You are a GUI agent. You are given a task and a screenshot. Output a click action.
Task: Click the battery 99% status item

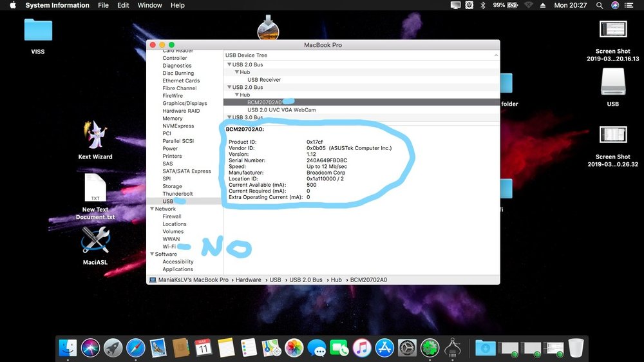505,5
